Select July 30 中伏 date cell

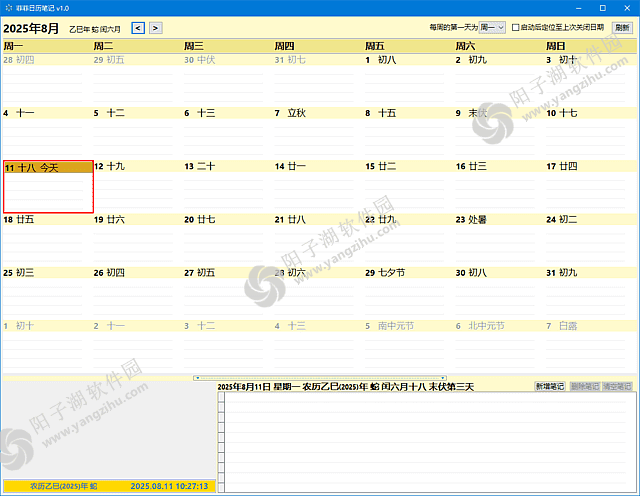229,78
